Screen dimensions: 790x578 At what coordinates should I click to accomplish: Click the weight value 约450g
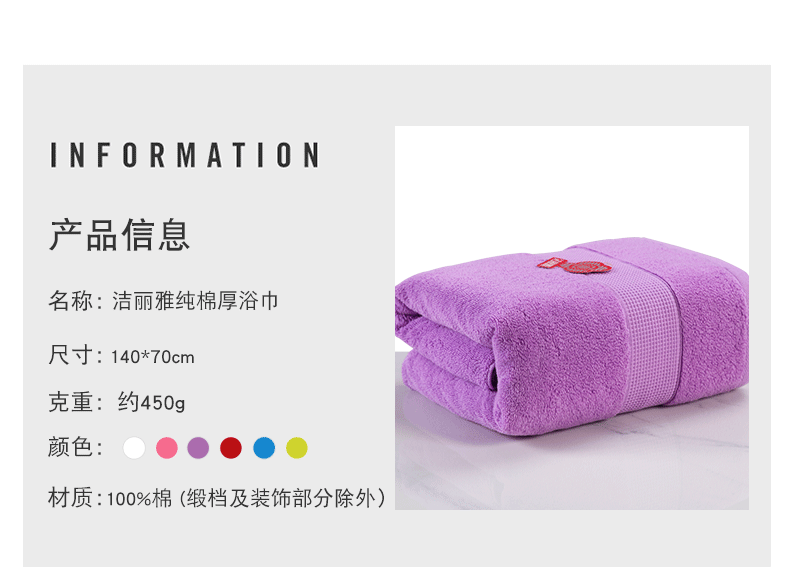tap(151, 403)
